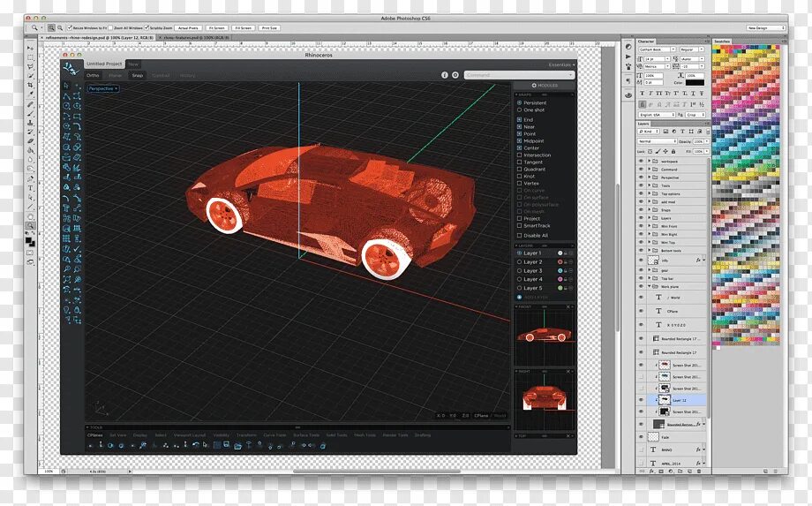
Task: Toggle Resize Windows to Fit checkbox
Action: (70, 28)
